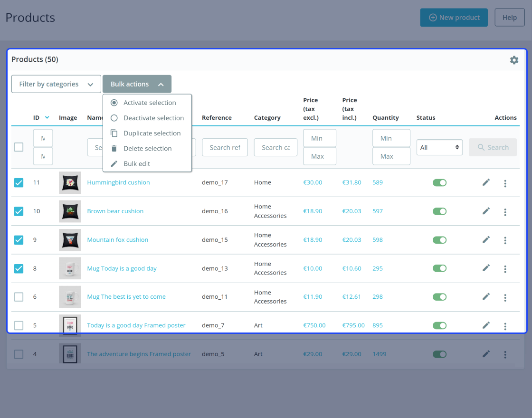Open the Help button
532x418 pixels.
click(509, 18)
